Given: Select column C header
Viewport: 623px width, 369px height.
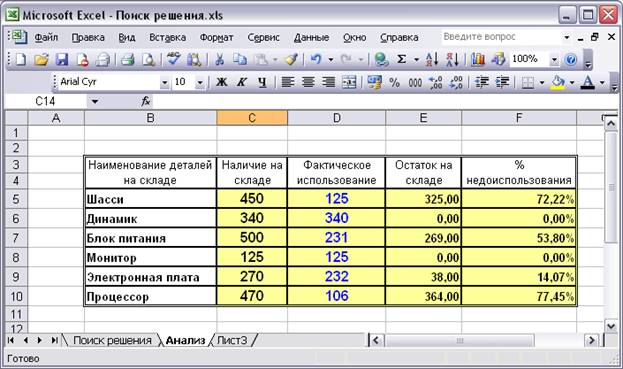Looking at the screenshot, I should (252, 118).
